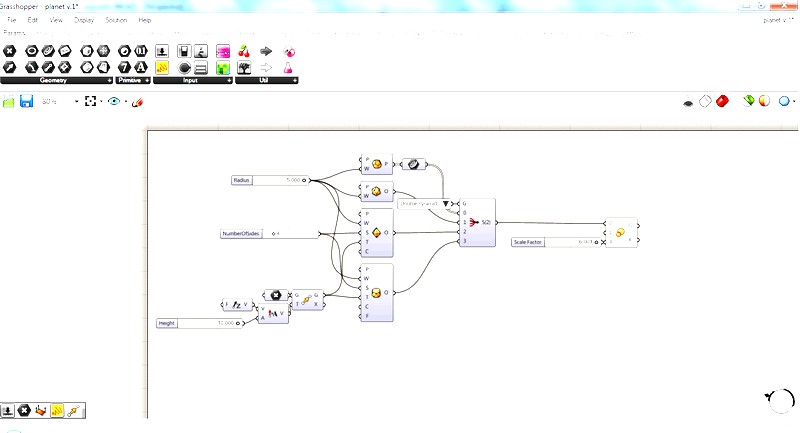
Task: Select the Point parameter icon with X
Action: click(10, 51)
